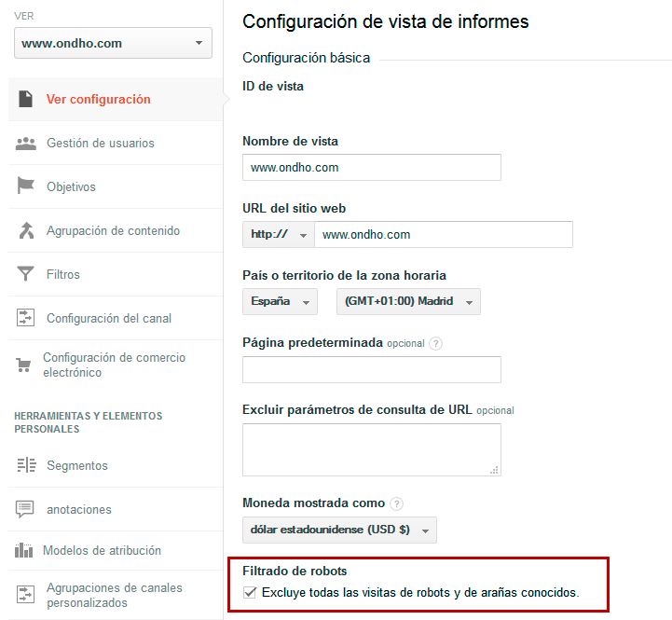Viewport: 672px width, 620px height.
Task: Click the ID de vista label
Action: tap(273, 86)
